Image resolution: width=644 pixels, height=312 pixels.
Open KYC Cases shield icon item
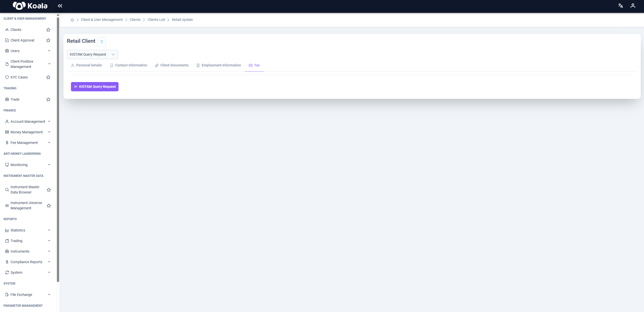pyautogui.click(x=7, y=77)
